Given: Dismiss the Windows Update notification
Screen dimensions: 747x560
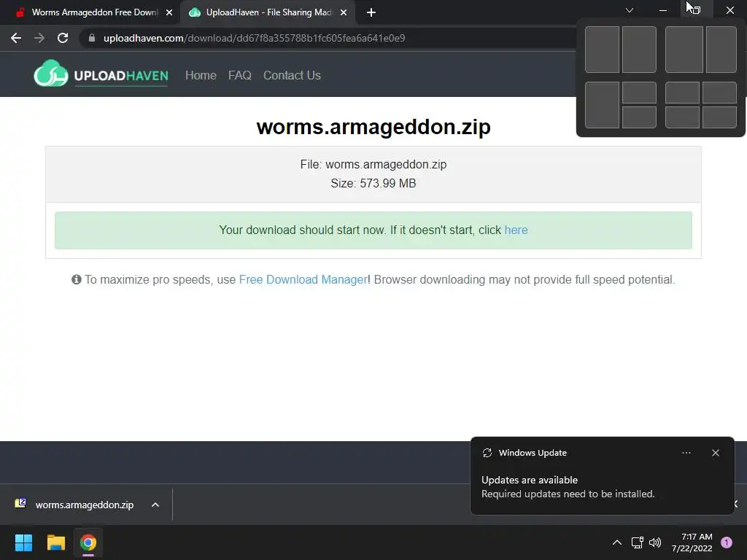Looking at the screenshot, I should click(x=716, y=453).
